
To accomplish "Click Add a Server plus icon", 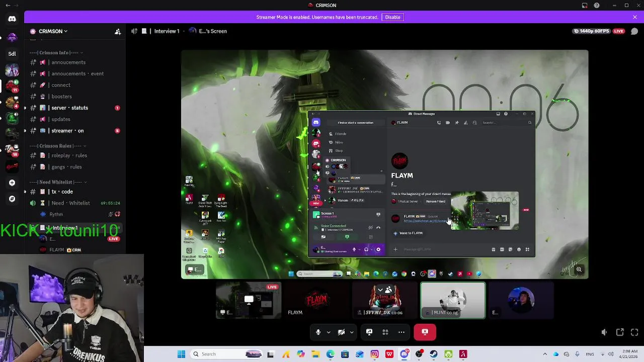I will (12, 183).
